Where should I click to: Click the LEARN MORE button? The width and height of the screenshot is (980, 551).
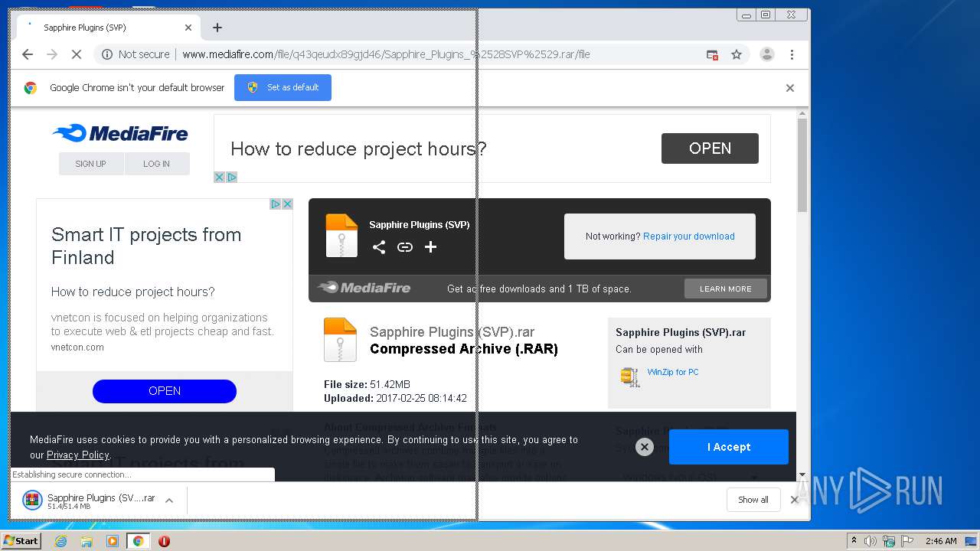pyautogui.click(x=726, y=289)
